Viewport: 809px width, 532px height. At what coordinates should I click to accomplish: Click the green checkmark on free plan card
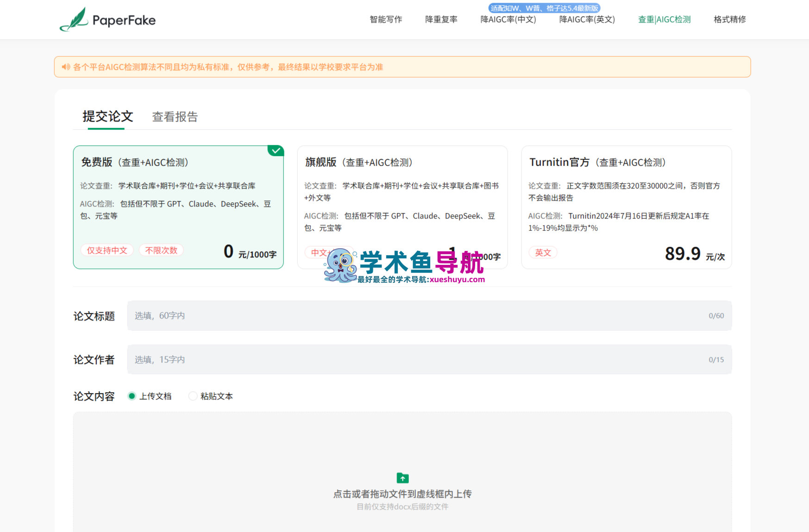click(276, 150)
